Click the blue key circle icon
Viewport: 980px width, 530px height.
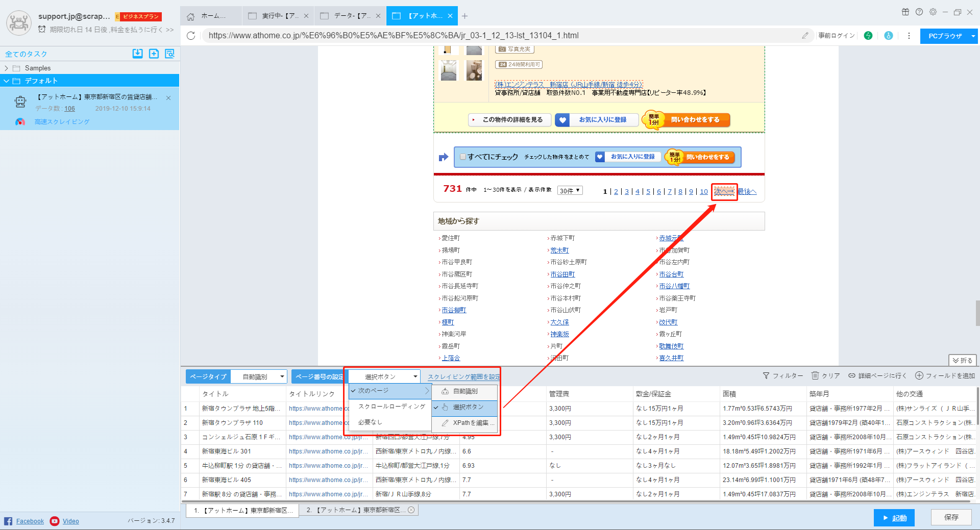(x=889, y=36)
